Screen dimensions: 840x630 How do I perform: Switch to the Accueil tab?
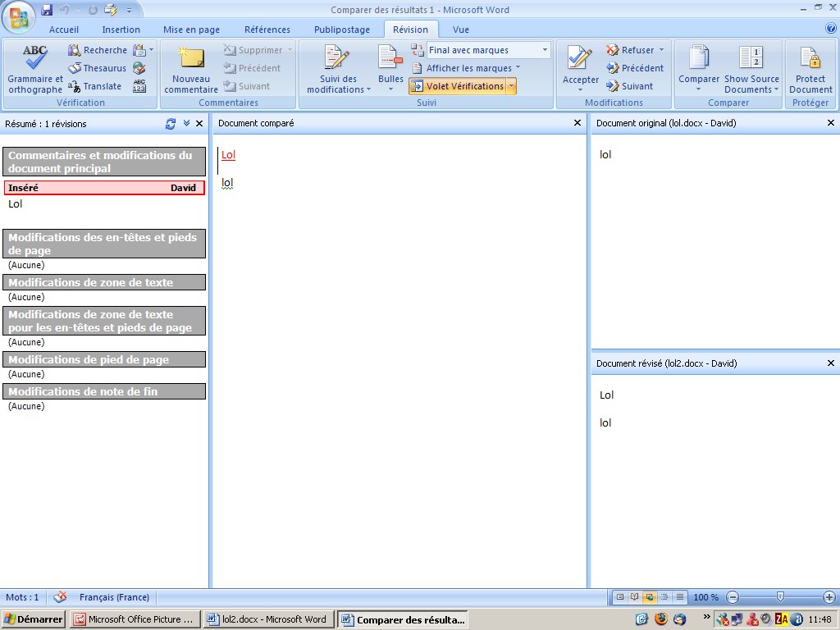pos(64,30)
